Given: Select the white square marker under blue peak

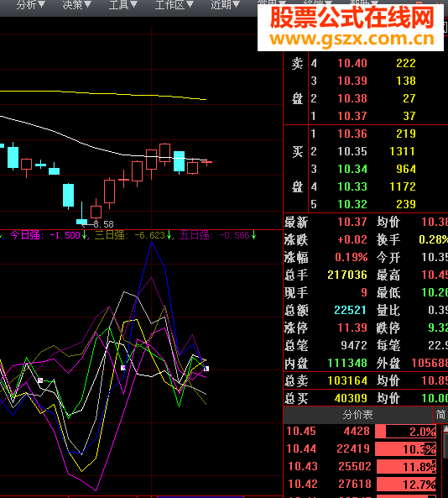Looking at the screenshot, I should click(123, 368).
